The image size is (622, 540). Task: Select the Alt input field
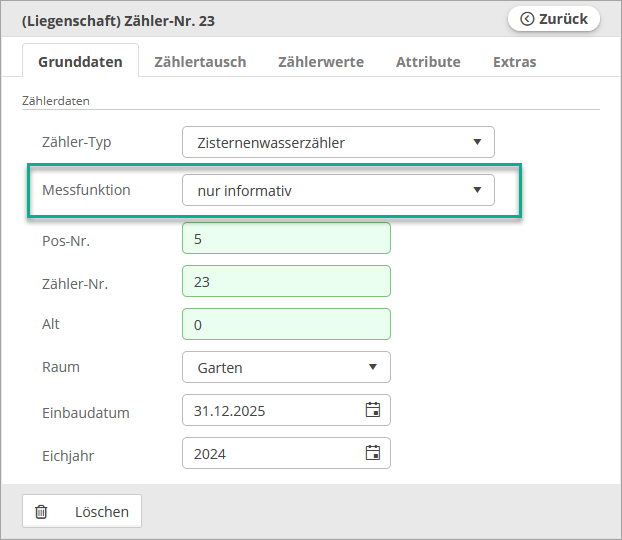pyautogui.click(x=286, y=325)
